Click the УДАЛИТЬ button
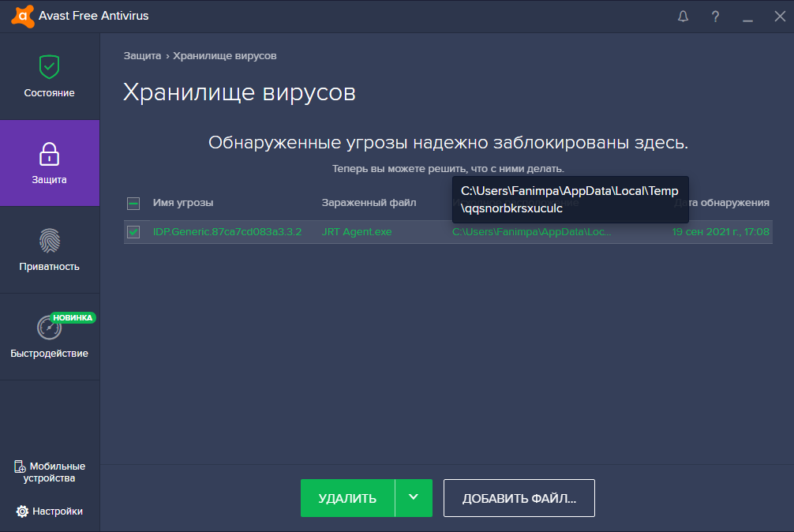 pyautogui.click(x=347, y=498)
